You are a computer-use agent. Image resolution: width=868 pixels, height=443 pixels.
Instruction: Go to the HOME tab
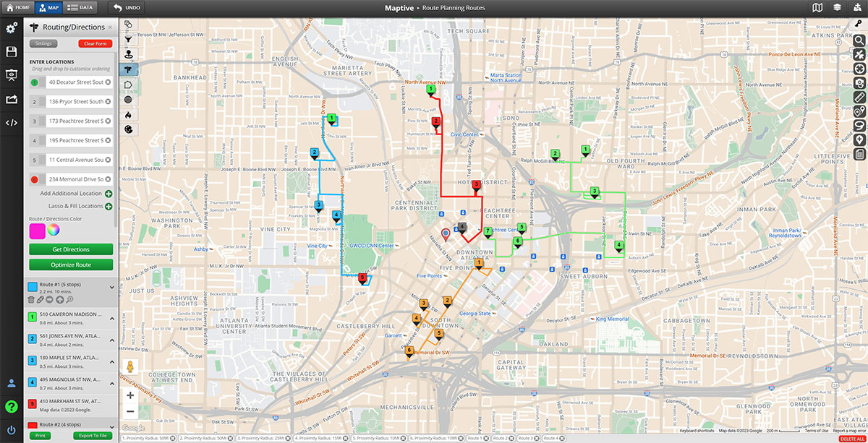point(18,8)
